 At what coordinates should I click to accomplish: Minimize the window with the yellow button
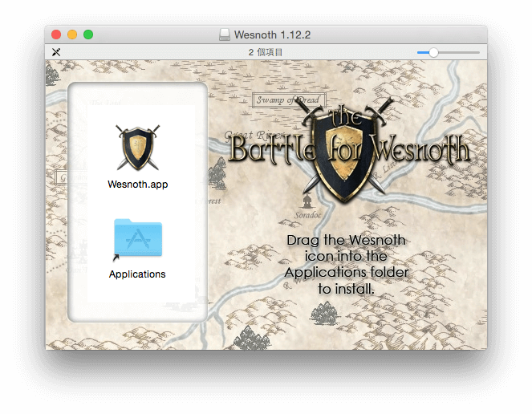coord(72,34)
